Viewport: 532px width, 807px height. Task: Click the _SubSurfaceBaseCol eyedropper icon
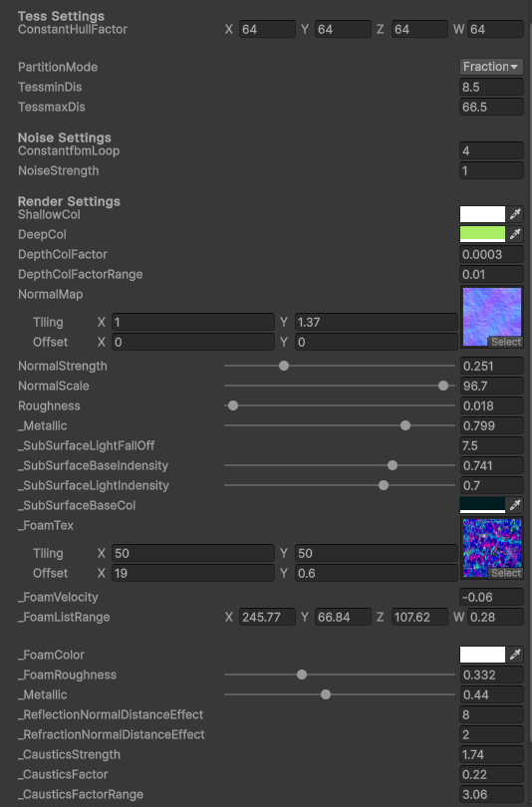click(x=515, y=505)
